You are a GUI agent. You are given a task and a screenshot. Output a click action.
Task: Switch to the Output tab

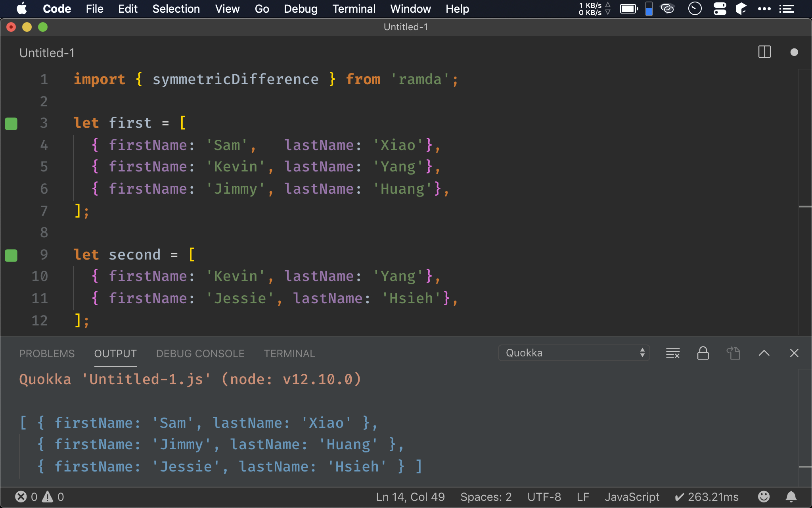(x=115, y=353)
